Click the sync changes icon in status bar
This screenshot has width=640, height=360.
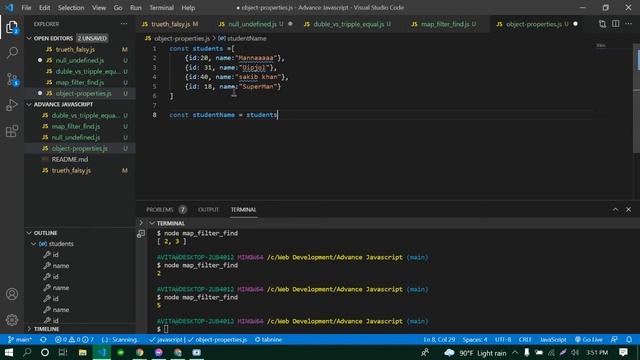pyautogui.click(x=43, y=340)
